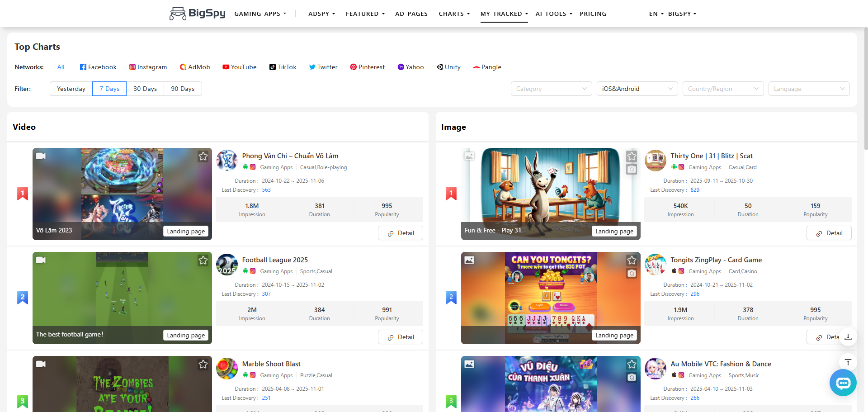Click the filter funnel icon above the chat bubble
Viewport: 868px width, 412px height.
tap(848, 362)
